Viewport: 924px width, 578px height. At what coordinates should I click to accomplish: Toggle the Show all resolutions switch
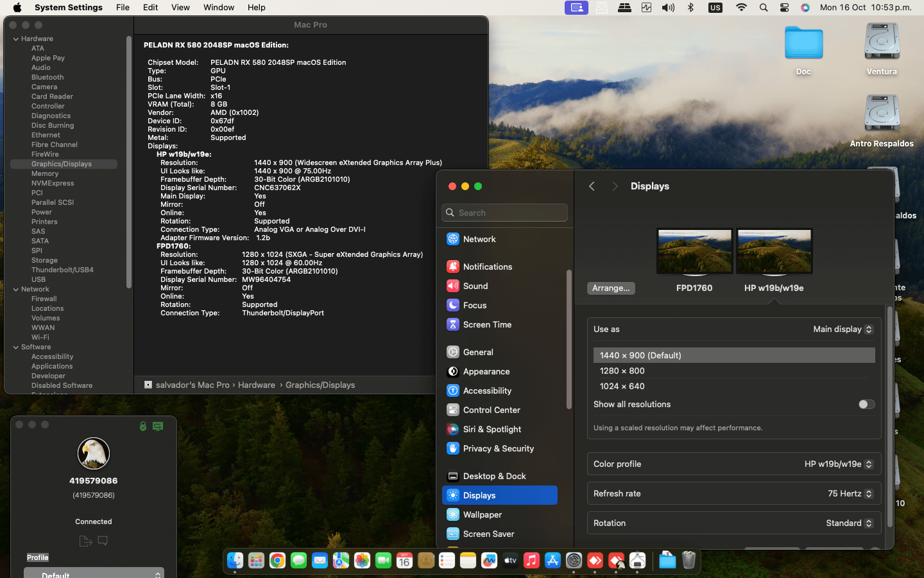click(866, 404)
